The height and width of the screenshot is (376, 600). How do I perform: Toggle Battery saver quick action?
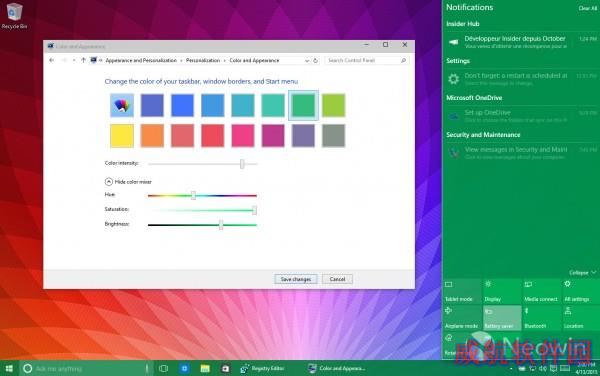click(x=502, y=318)
